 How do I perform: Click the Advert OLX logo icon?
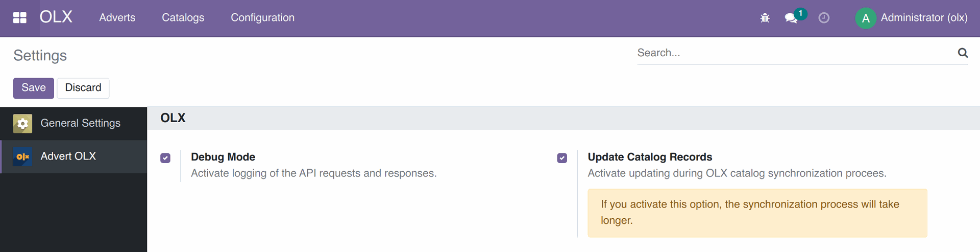[22, 156]
